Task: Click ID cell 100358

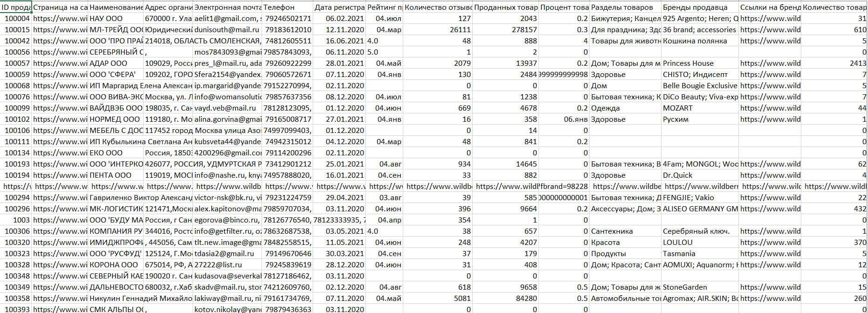Action: tap(16, 298)
